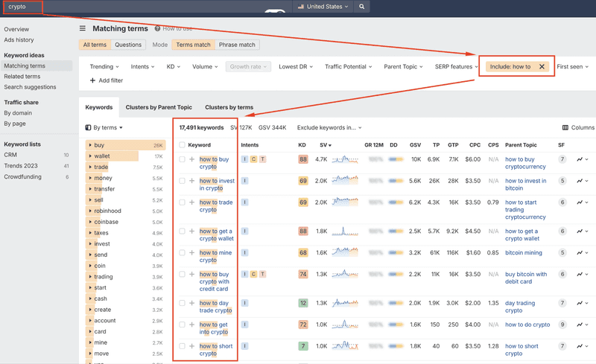
Task: Switch to Clusters by terms tab
Action: coord(229,107)
